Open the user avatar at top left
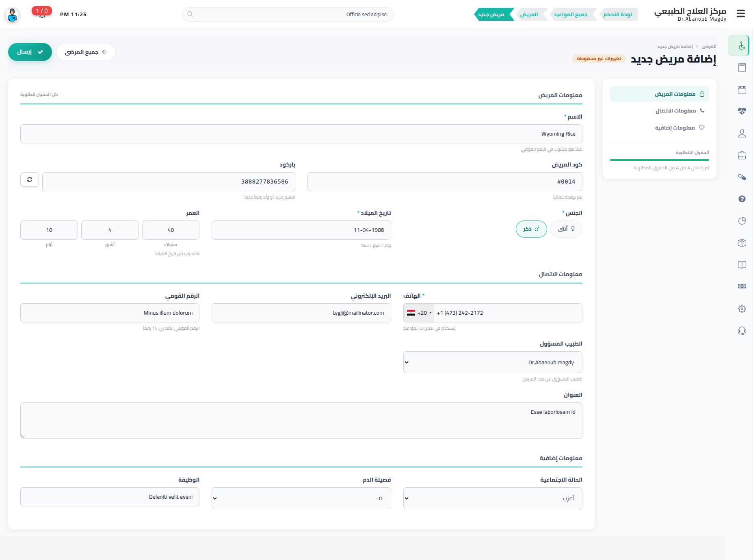753x560 pixels. tap(12, 15)
